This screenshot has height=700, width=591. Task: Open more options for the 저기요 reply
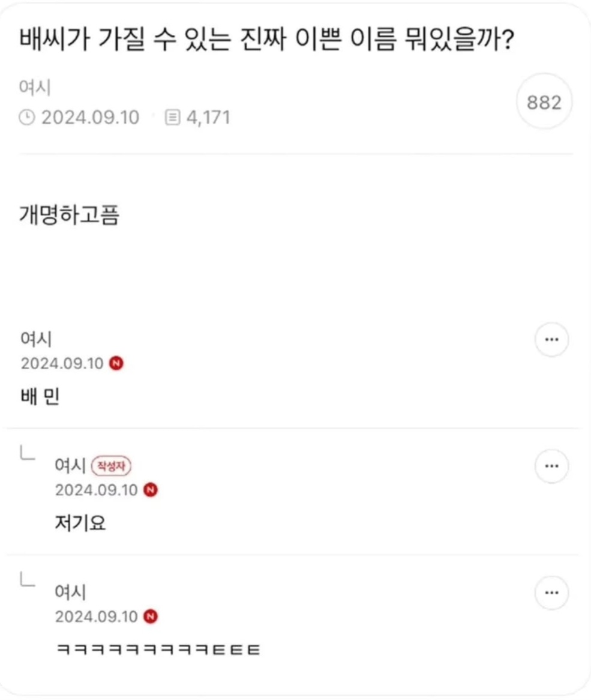552,466
